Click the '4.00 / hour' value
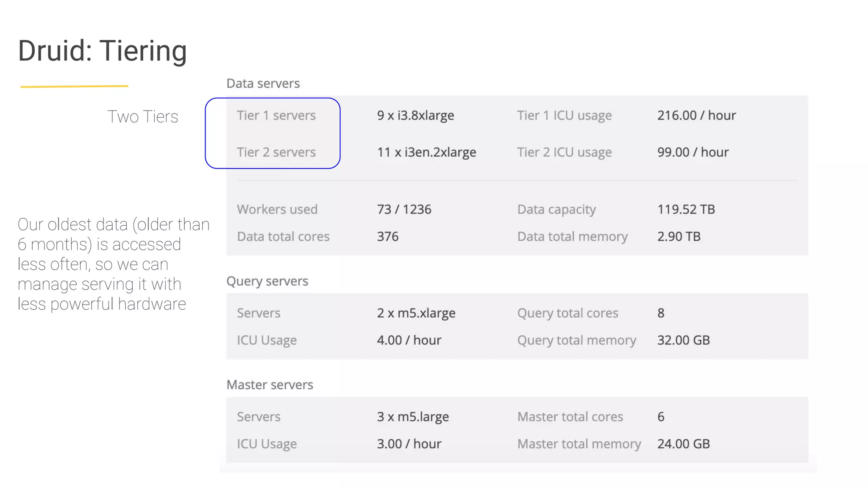 coord(409,340)
